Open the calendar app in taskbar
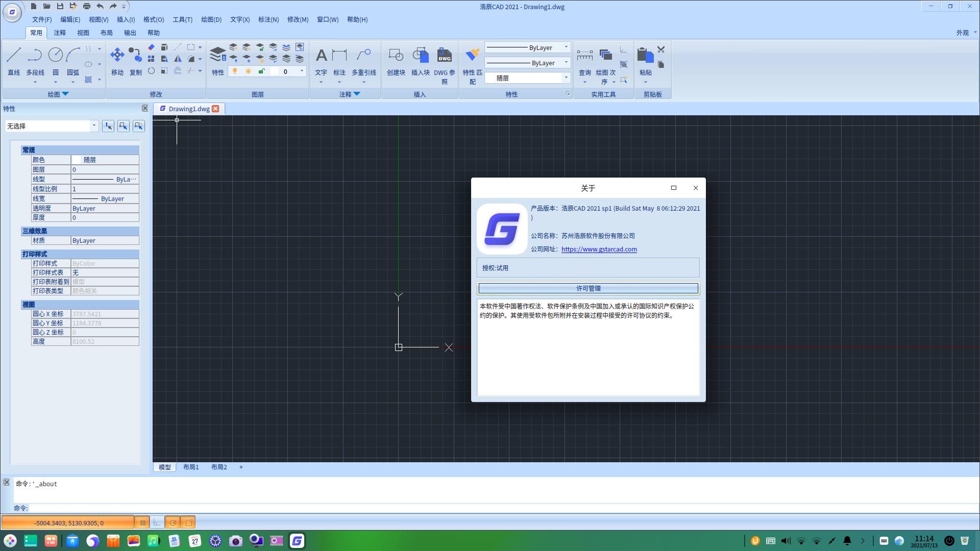The height and width of the screenshot is (551, 980). coord(195,541)
